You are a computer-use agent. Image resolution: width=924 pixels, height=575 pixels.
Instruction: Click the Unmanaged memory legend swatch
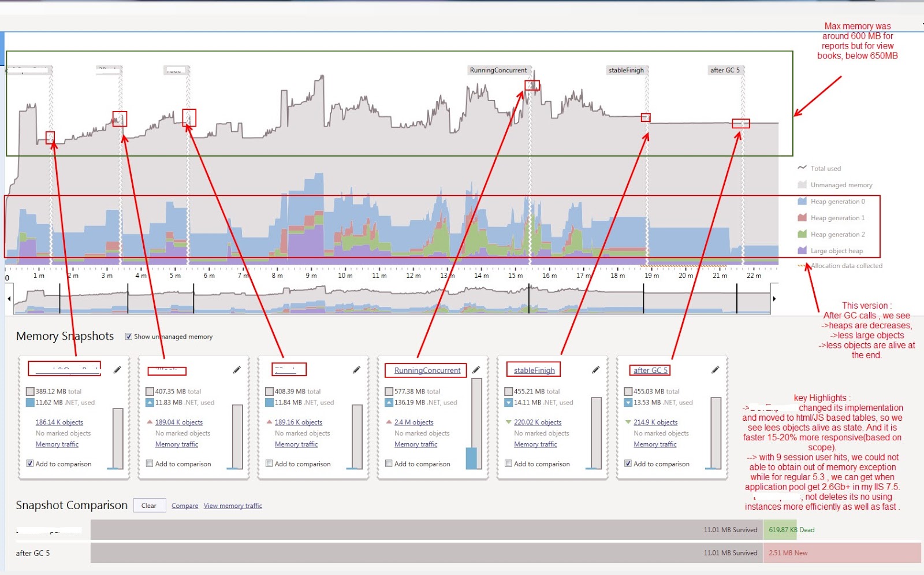(802, 185)
